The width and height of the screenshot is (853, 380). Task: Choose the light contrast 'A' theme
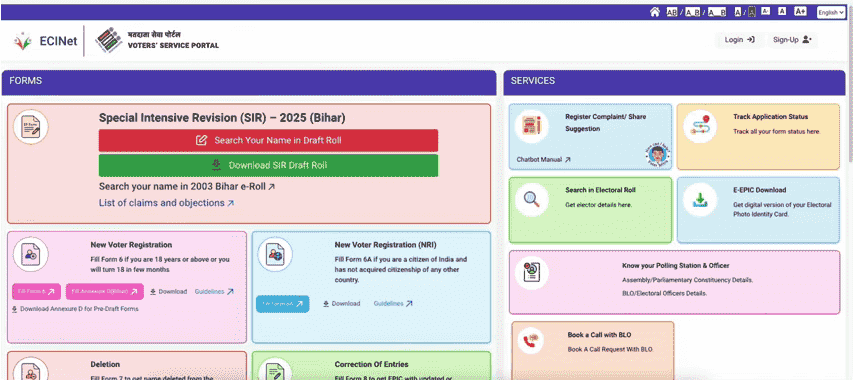[x=738, y=12]
